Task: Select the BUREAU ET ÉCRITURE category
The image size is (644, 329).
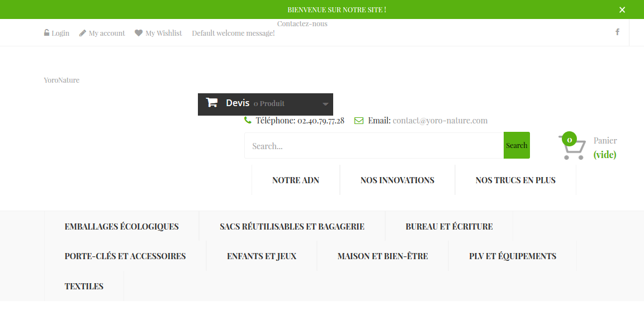Action: pos(449,226)
